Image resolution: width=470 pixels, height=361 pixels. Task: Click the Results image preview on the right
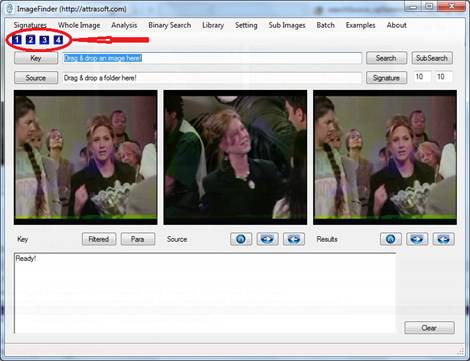pyautogui.click(x=385, y=157)
